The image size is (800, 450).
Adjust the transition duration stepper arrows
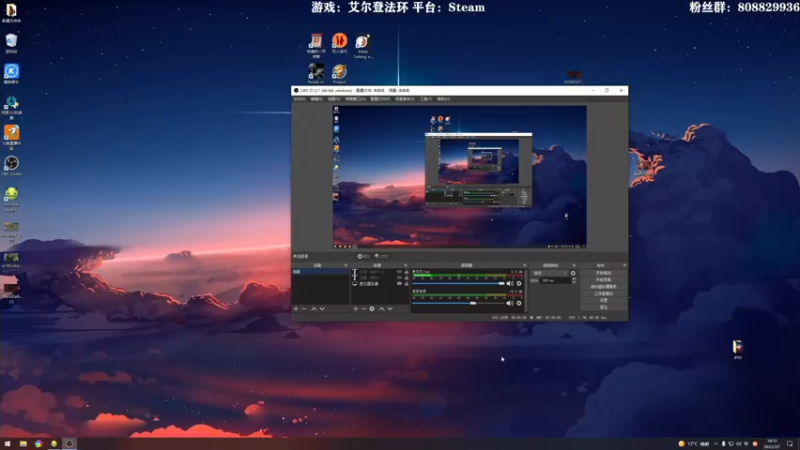click(x=574, y=281)
